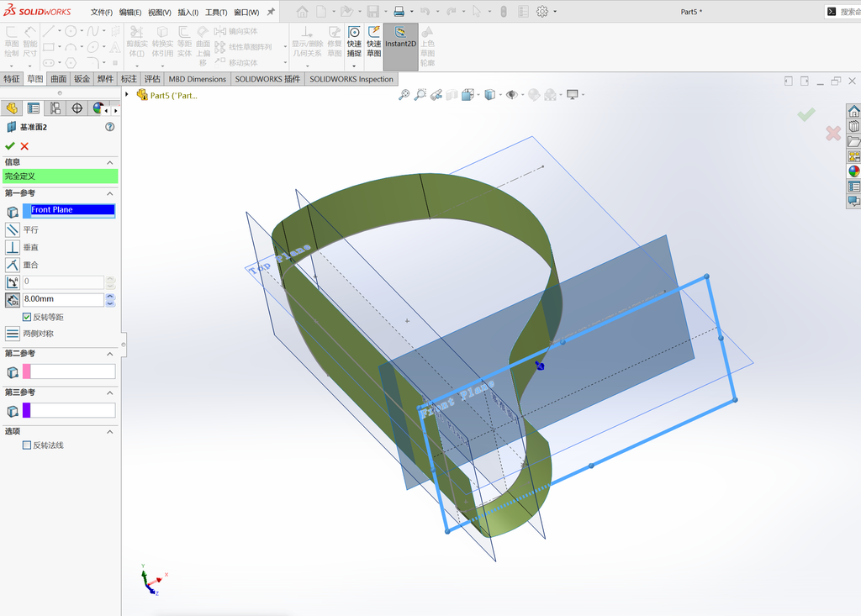861x616 pixels.
Task: Click the 8.00mm offset distance field
Action: pyautogui.click(x=63, y=299)
